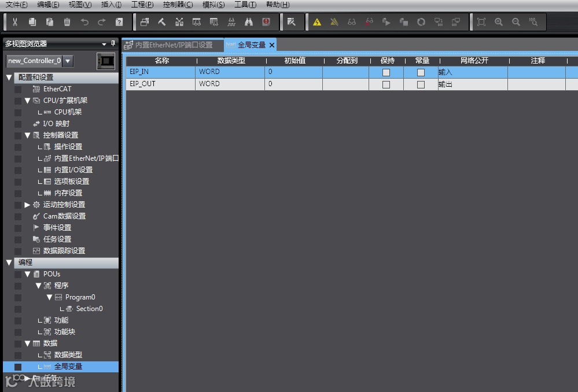
Task: Click the zoom to fit frame icon
Action: 481,22
